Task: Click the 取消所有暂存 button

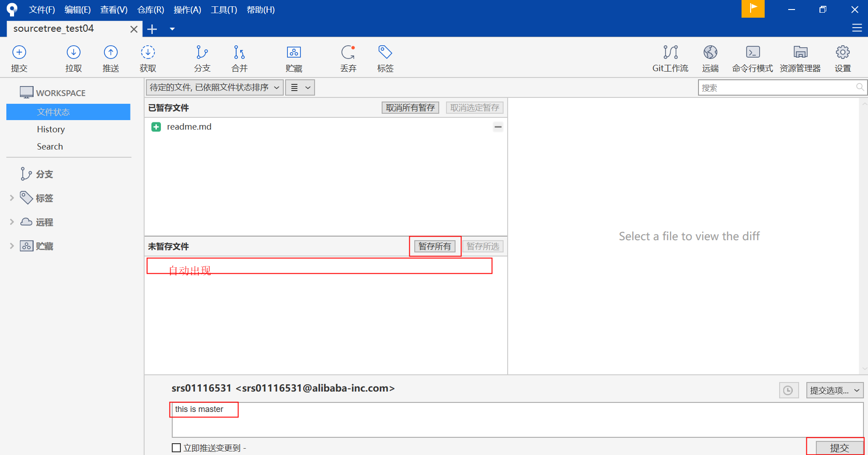Action: coord(410,107)
